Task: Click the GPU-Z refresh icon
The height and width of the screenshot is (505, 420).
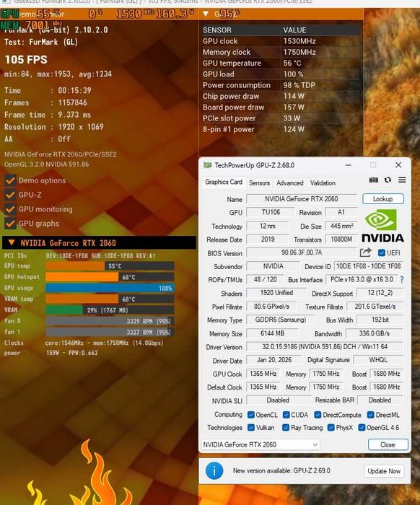Action: tap(388, 180)
